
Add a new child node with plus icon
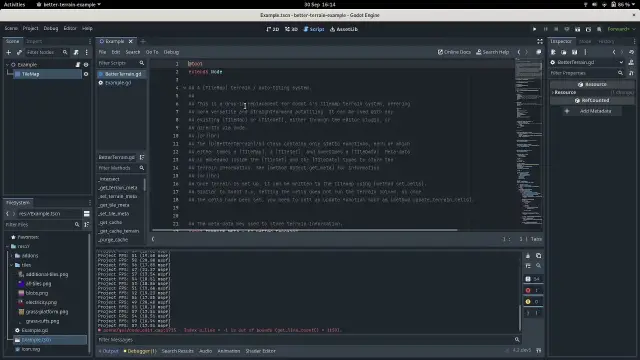pyautogui.click(x=9, y=52)
